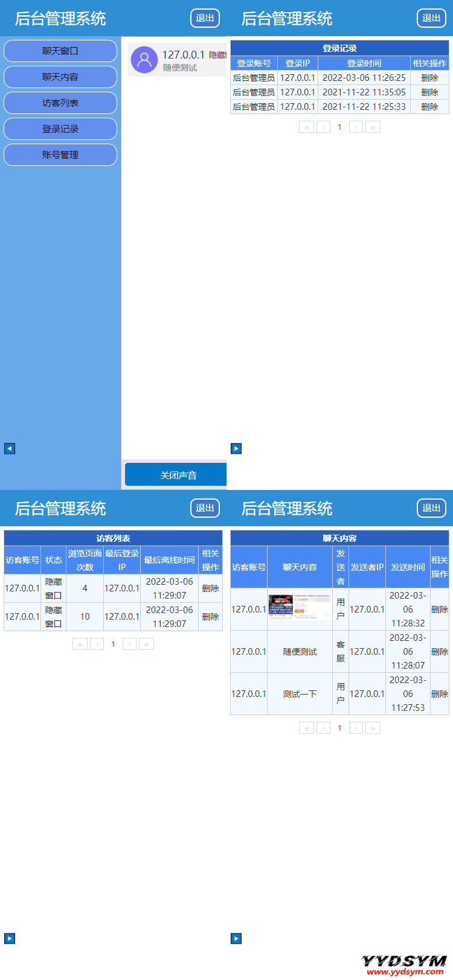This screenshot has height=980, width=453.
Task: Click the 最后离线时间 column header
Action: 169,560
